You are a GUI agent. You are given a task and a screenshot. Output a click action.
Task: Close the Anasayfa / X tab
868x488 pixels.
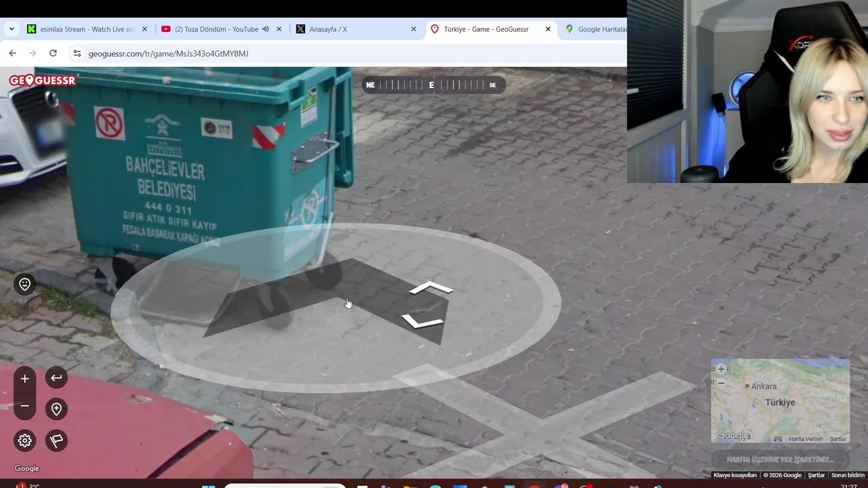414,29
